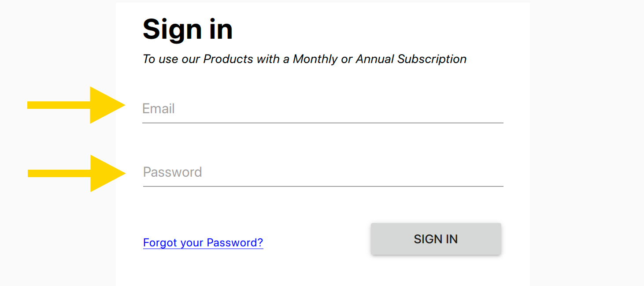Open the Forgot your Password link
644x286 pixels.
click(203, 243)
